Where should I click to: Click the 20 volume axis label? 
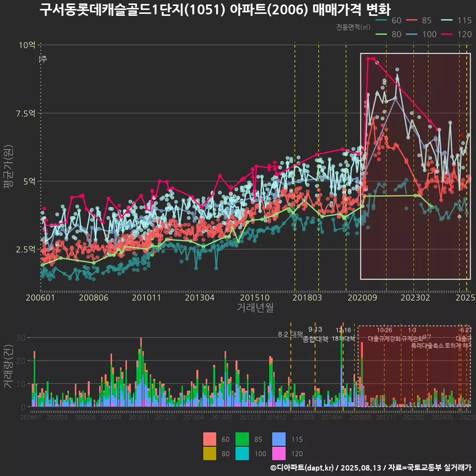[x=21, y=360]
